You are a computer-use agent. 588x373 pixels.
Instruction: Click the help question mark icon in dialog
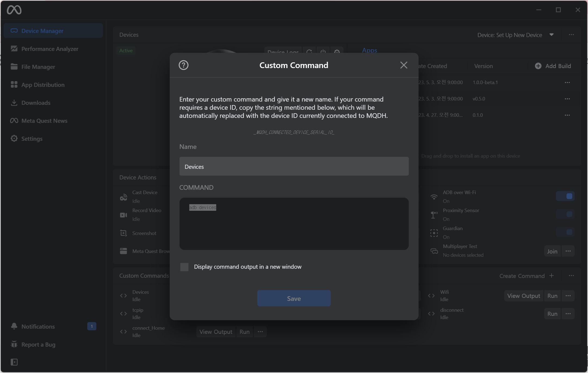(x=183, y=65)
